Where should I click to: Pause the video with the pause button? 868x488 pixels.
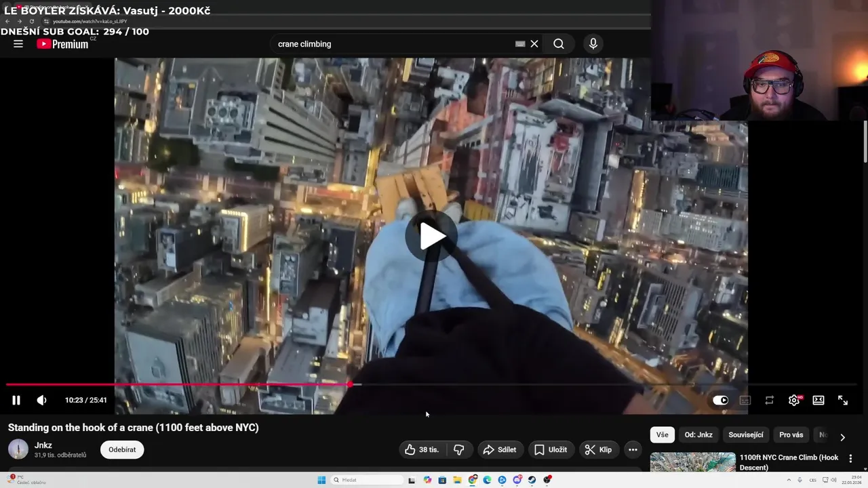(16, 401)
